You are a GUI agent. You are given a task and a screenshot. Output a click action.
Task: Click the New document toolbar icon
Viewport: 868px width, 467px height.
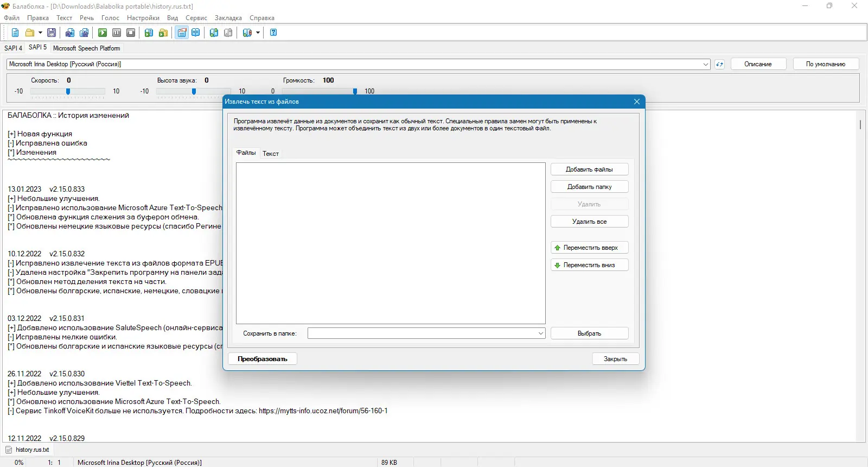pos(15,33)
